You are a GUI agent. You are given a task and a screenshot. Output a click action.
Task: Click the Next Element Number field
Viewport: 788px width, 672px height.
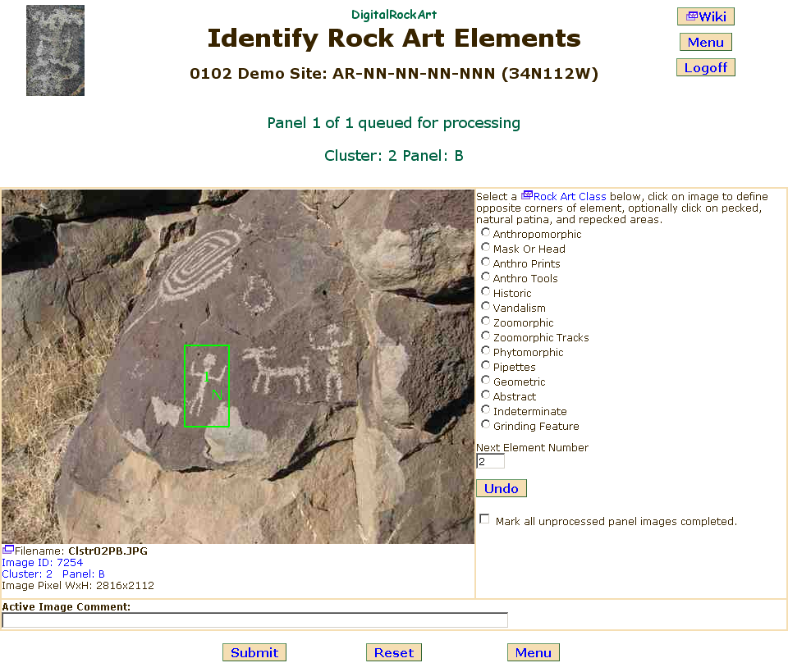[490, 462]
